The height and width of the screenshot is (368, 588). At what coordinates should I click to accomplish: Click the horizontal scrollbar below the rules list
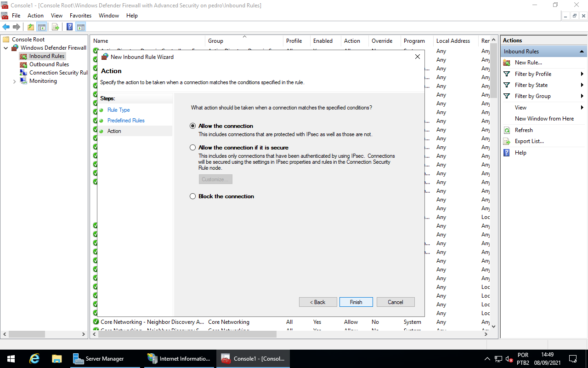click(x=289, y=334)
